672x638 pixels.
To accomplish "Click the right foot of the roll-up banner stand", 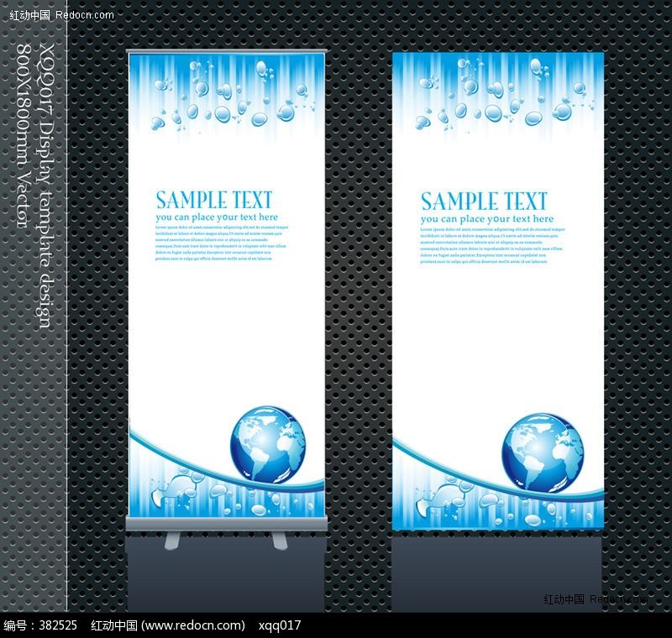I will tap(280, 541).
